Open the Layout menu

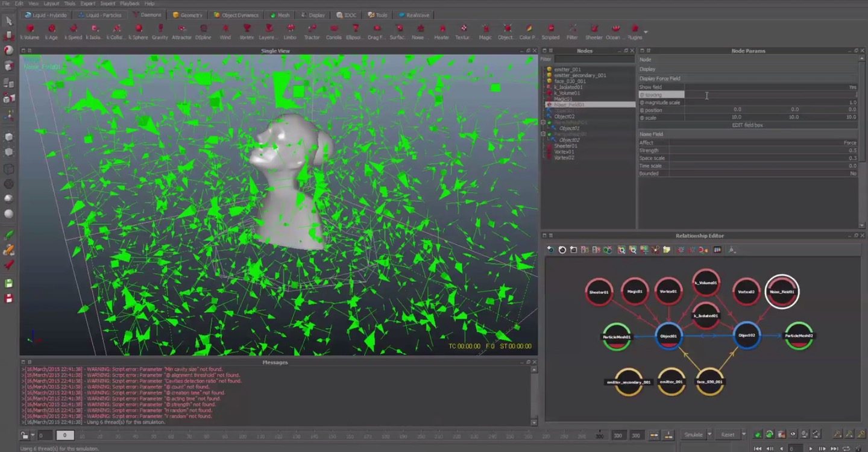(51, 4)
